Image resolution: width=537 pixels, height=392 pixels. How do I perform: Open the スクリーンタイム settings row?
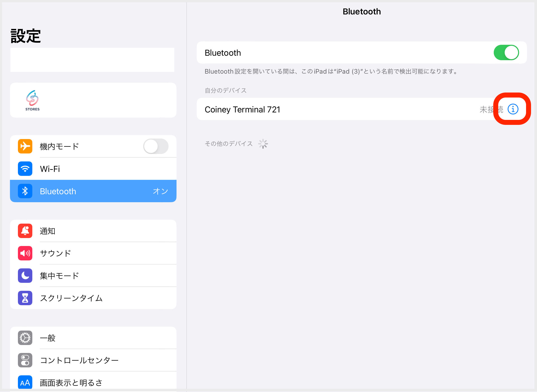[93, 298]
